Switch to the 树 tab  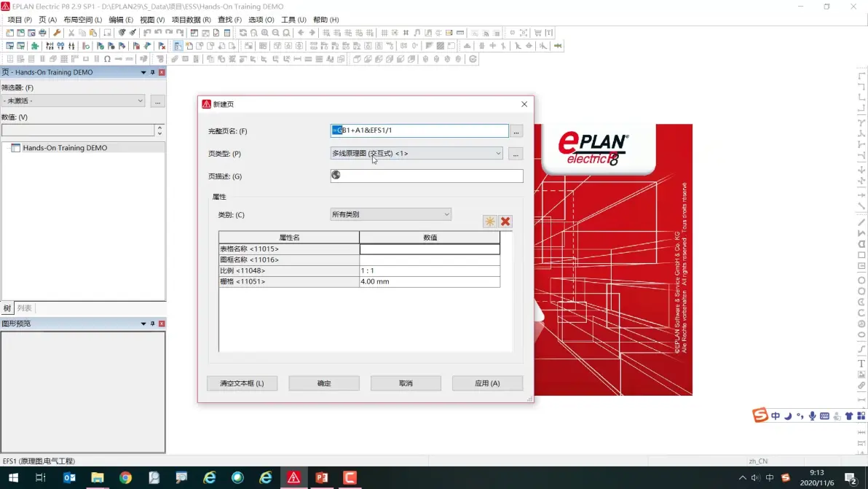[7, 308]
